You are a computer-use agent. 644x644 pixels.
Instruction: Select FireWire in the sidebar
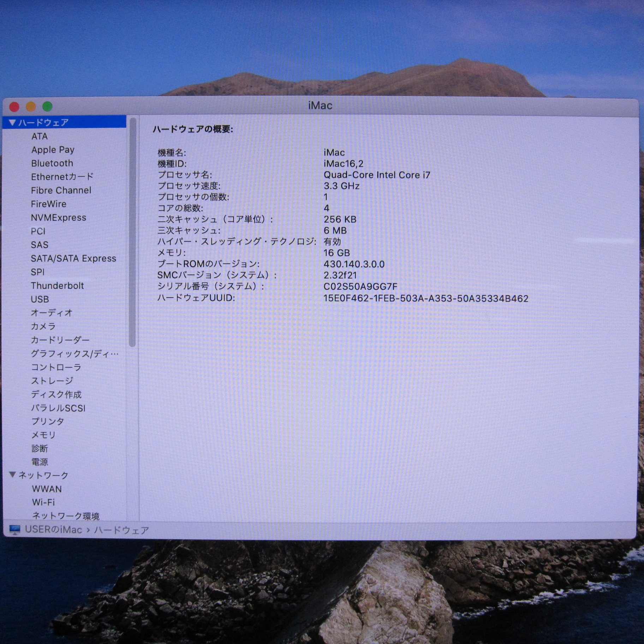click(x=48, y=204)
